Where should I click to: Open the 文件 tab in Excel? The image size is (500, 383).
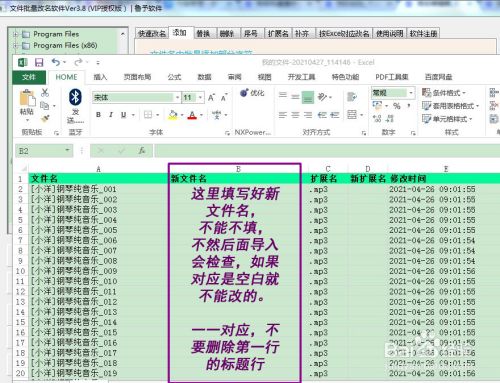(x=29, y=77)
